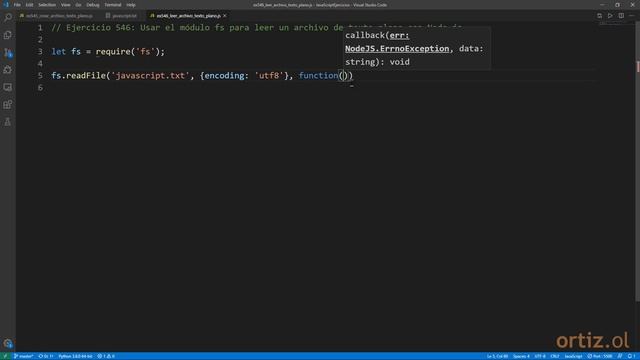Click on 'javascript.txt' string in line 5
This screenshot has height=360, width=640.
[x=150, y=76]
